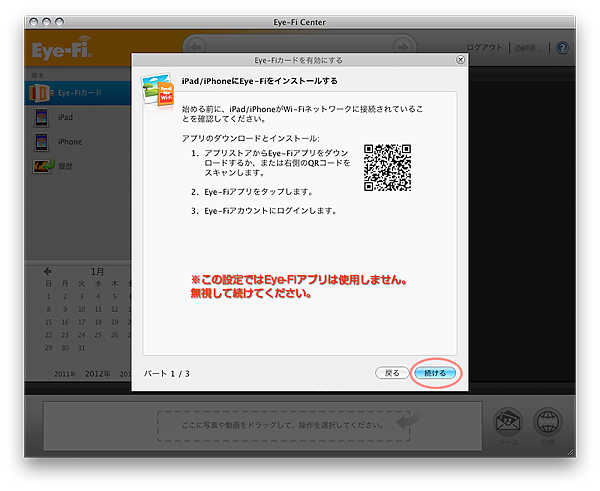This screenshot has width=600, height=491.
Task: Click the help question mark icon
Action: (x=562, y=48)
